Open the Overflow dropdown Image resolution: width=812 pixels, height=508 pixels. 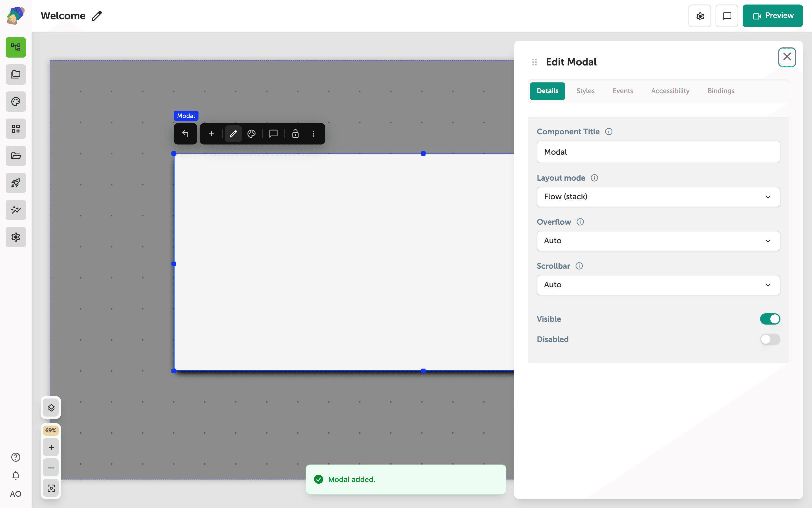pos(658,241)
